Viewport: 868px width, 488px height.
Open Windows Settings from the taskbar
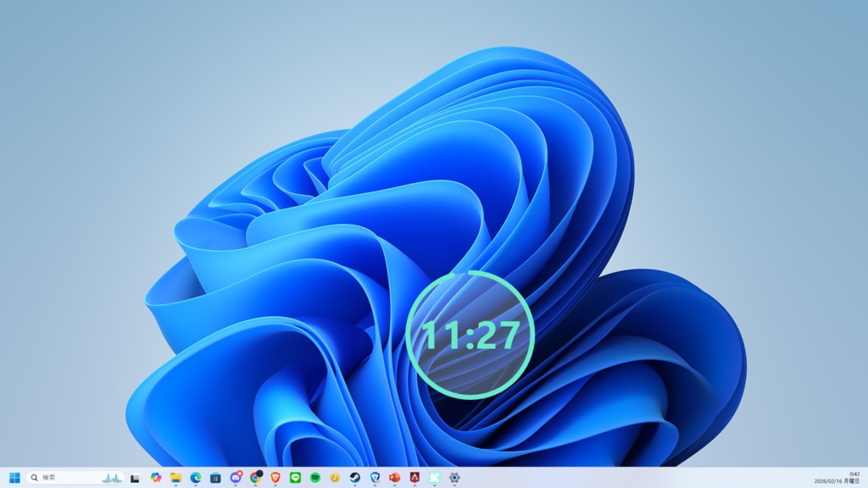454,479
